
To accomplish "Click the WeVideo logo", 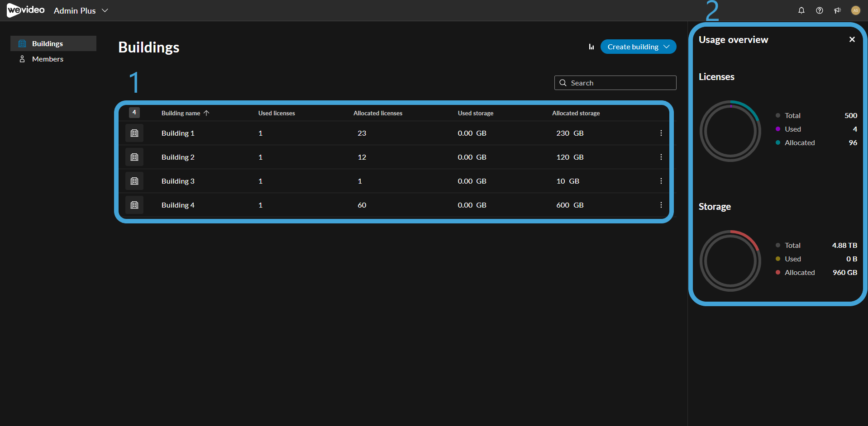I will click(x=26, y=10).
